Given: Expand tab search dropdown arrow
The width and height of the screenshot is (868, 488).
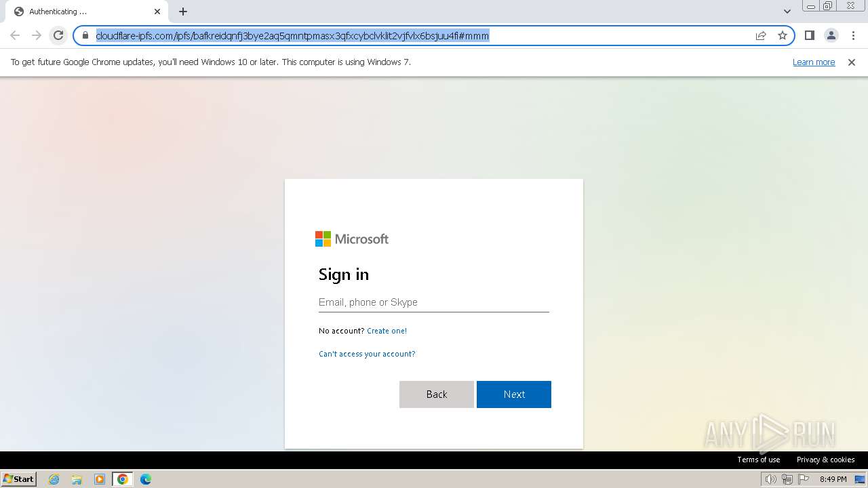Looking at the screenshot, I should [x=787, y=12].
